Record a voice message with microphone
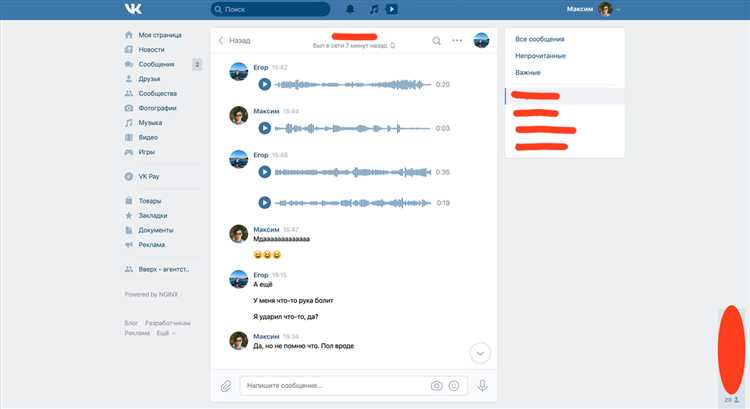Screen dimensions: 750x409 coord(483,386)
